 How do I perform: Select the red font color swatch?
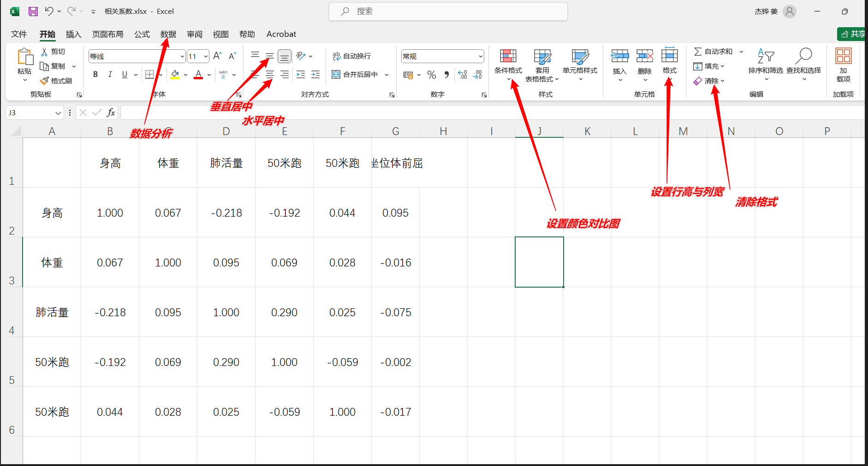click(x=198, y=74)
